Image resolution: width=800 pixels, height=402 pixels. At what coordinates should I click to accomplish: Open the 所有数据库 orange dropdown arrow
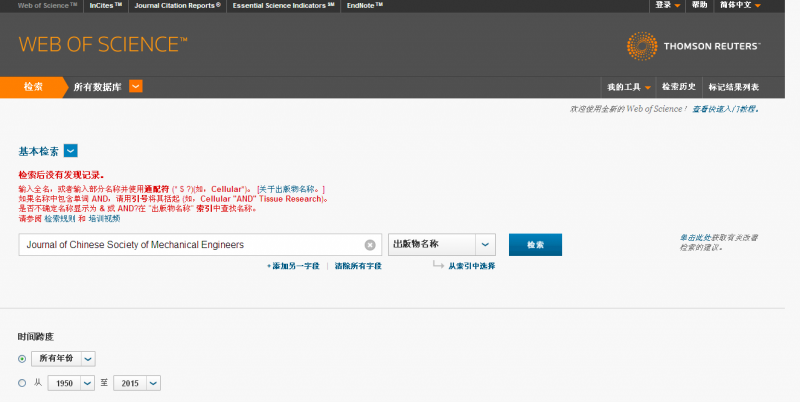[x=136, y=87]
